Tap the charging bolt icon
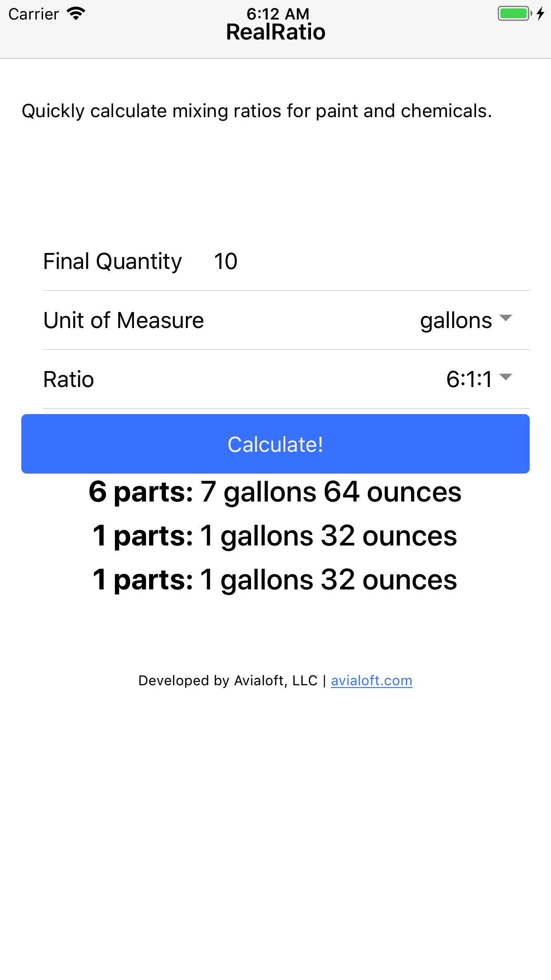This screenshot has height=980, width=551. pyautogui.click(x=540, y=13)
